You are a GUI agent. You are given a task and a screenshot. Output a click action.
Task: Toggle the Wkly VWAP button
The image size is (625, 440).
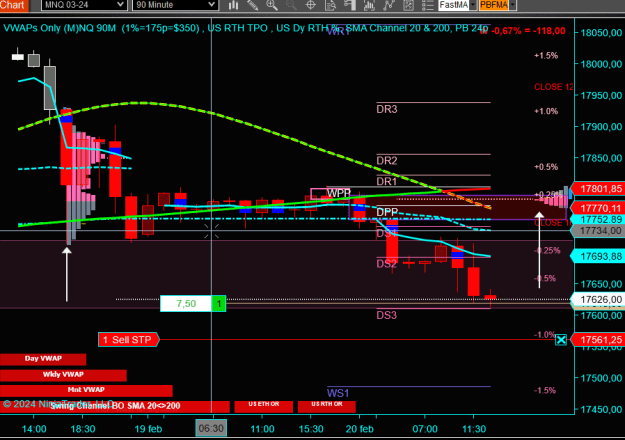pyautogui.click(x=63, y=375)
